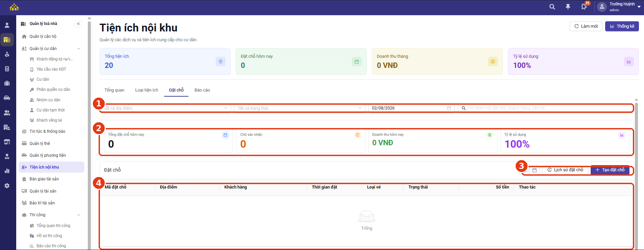644x250 pixels.
Task: Open the Tất cả địa điểm dropdown
Action: (x=165, y=108)
